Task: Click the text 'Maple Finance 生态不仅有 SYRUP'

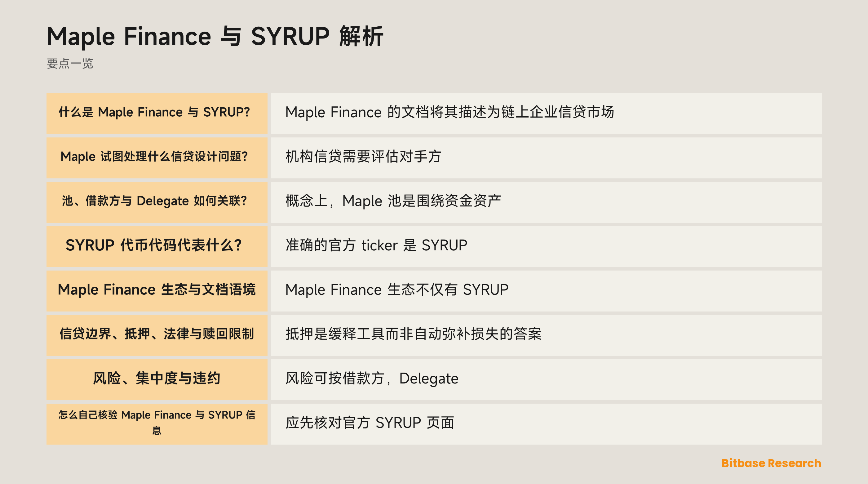Action: pos(396,290)
